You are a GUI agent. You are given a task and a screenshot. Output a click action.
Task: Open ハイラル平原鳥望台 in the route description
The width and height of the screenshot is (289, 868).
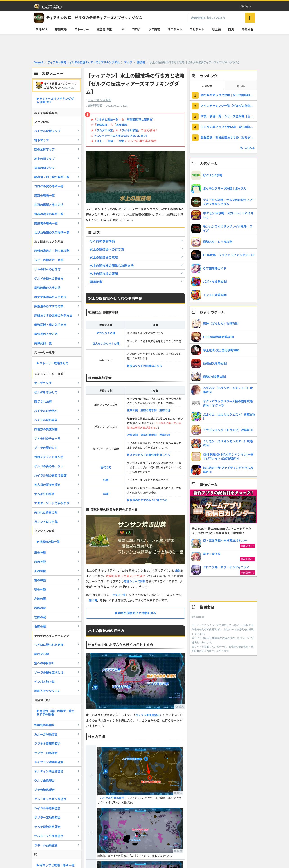(x=147, y=715)
